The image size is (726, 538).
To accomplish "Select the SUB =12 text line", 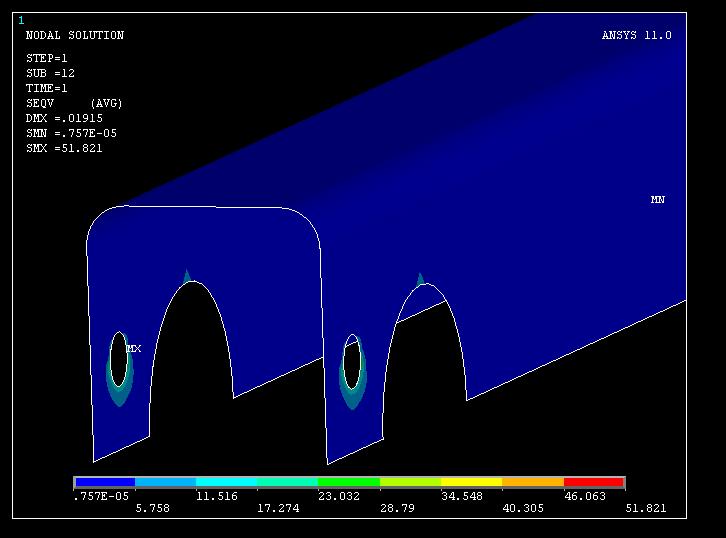I will click(50, 73).
